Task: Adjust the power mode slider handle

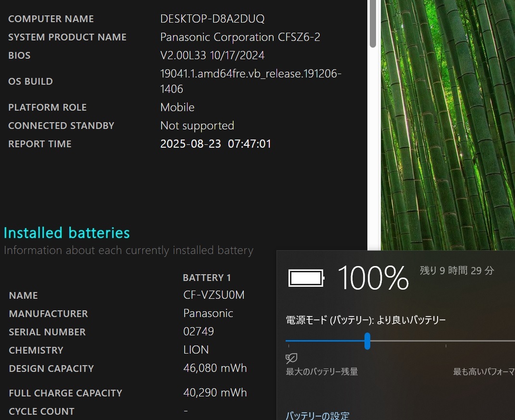Action: (x=367, y=341)
